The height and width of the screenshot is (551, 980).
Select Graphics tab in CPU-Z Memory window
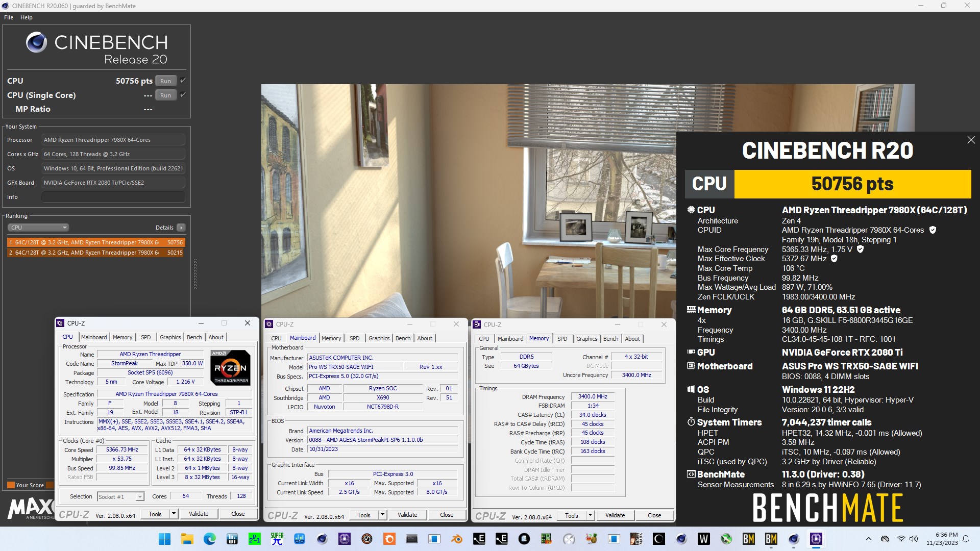point(586,339)
